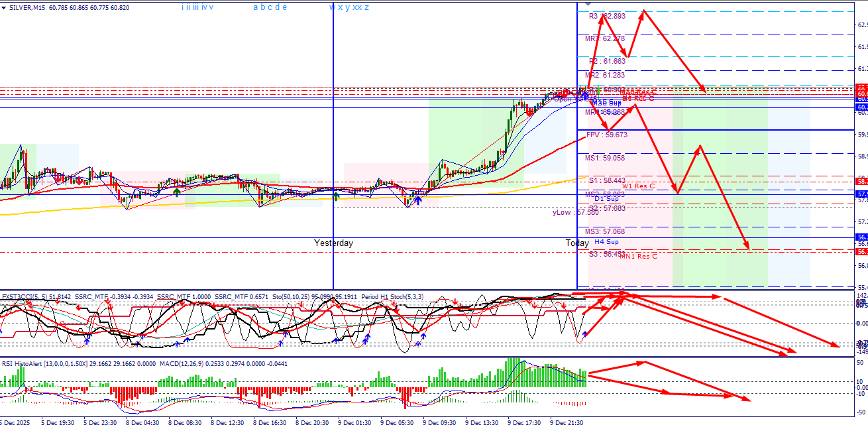The height and width of the screenshot is (427, 868).
Task: Click the yLow : 57.580 label
Action: (576, 213)
